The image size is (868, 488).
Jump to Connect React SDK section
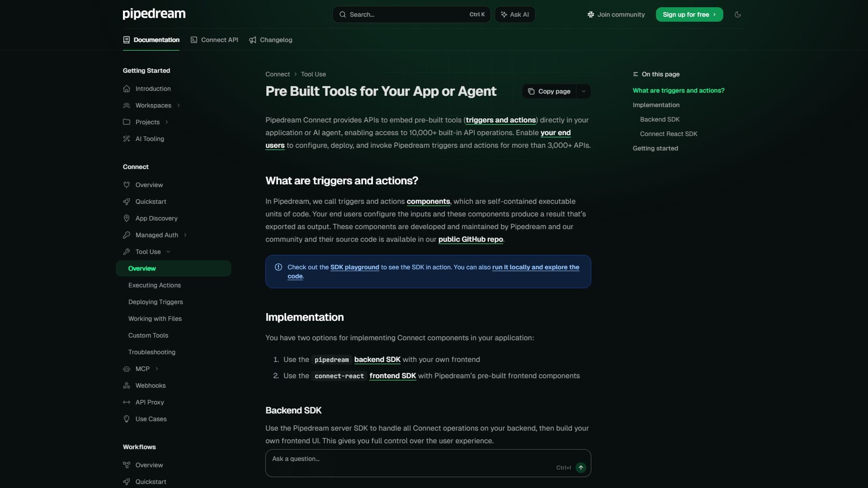[x=669, y=134]
